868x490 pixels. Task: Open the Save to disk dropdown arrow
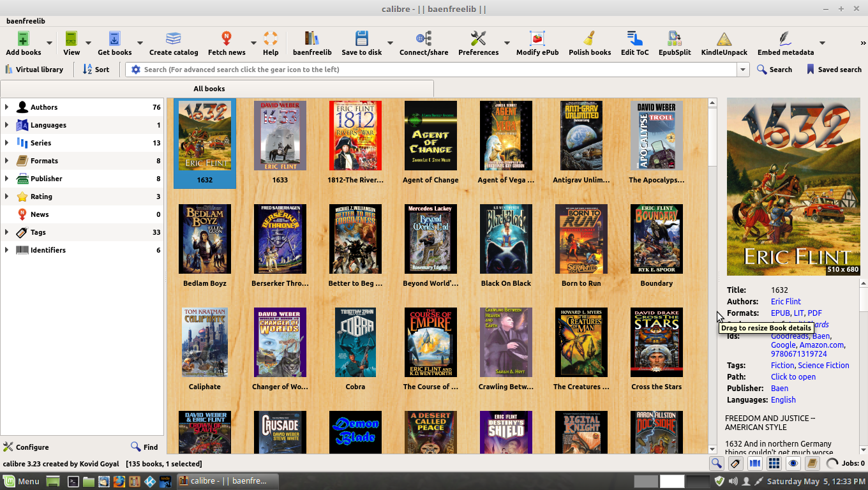[390, 43]
